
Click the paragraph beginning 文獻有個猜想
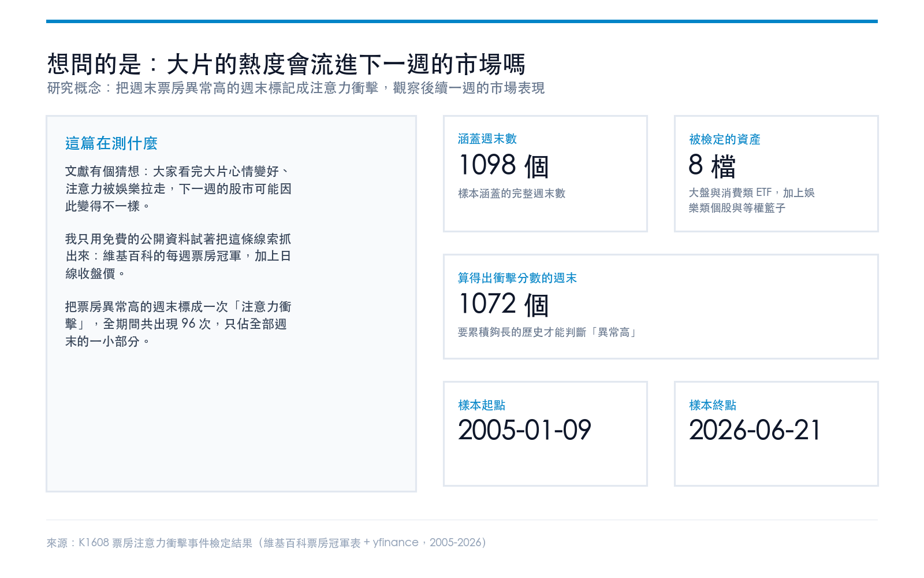tap(178, 188)
